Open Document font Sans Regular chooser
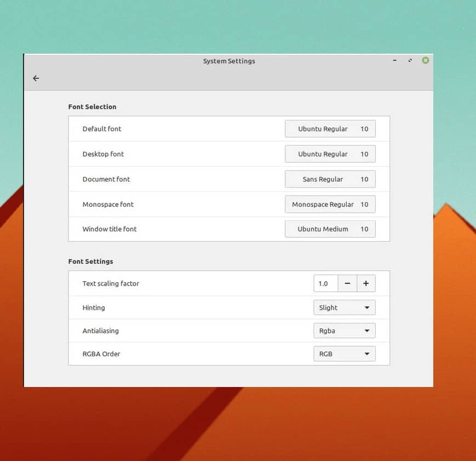The height and width of the screenshot is (461, 476). (330, 179)
